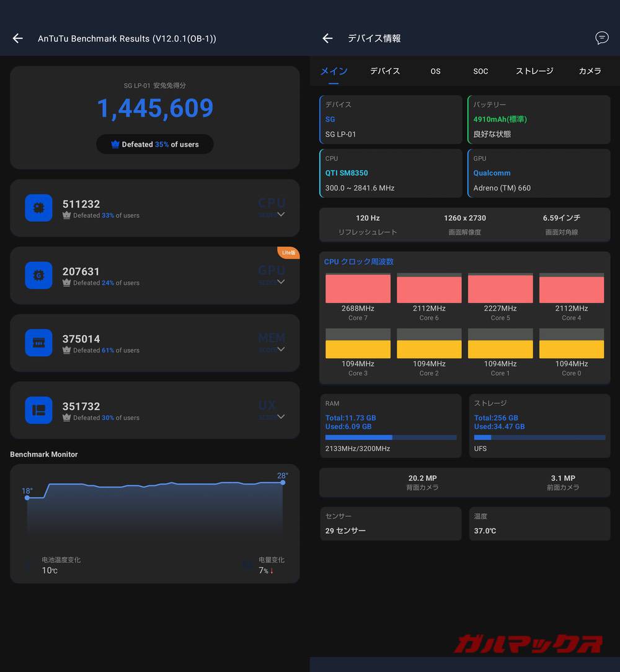Image resolution: width=620 pixels, height=672 pixels.
Task: Select the メイン tab
Action: click(x=334, y=71)
